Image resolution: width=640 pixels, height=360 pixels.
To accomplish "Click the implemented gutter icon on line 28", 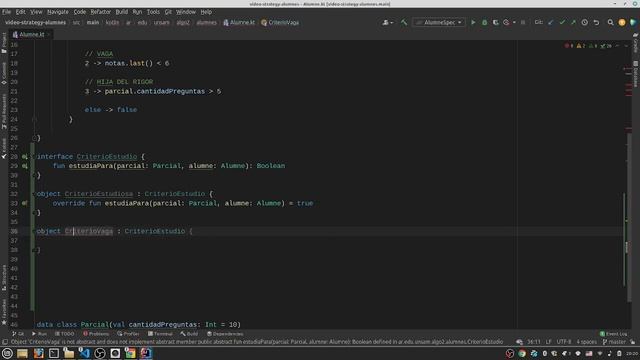I will coord(24,156).
